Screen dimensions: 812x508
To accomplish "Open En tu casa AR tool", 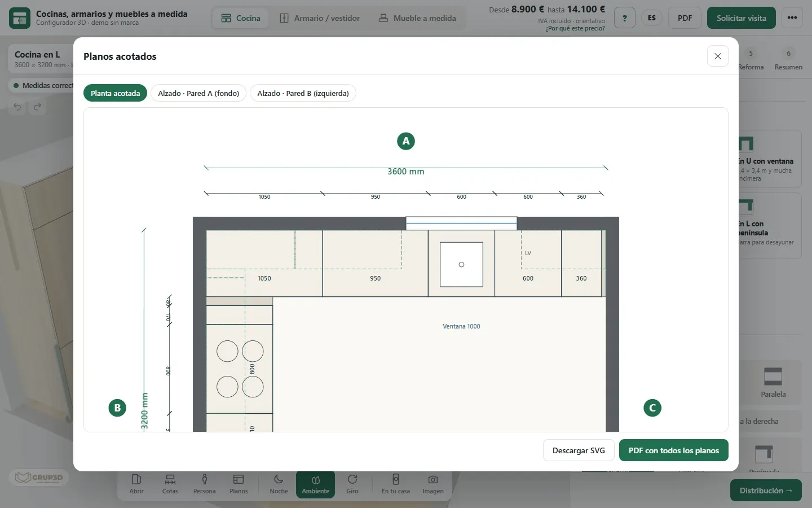I will 396,484.
